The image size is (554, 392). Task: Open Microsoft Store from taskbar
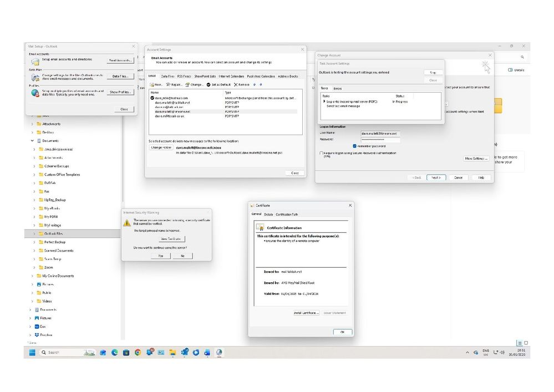(126, 352)
